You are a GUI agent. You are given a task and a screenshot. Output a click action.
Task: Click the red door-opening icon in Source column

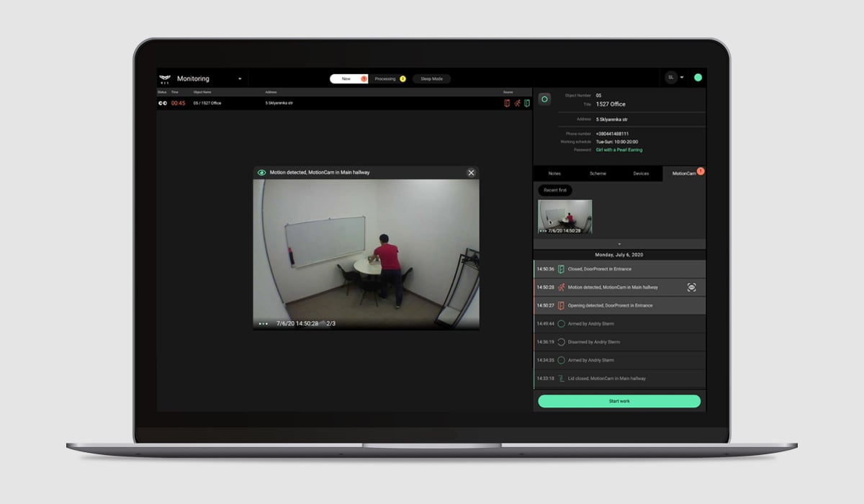[507, 103]
